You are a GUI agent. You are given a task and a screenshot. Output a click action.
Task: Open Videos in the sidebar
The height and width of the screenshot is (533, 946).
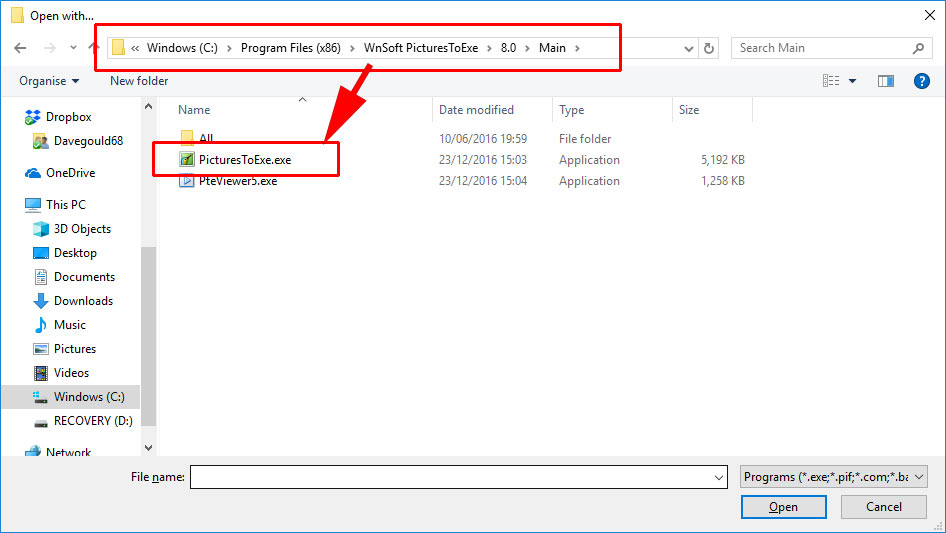pos(71,373)
